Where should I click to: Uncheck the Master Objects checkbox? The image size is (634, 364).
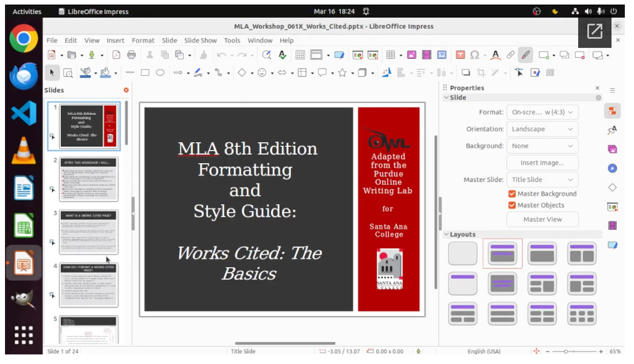512,205
